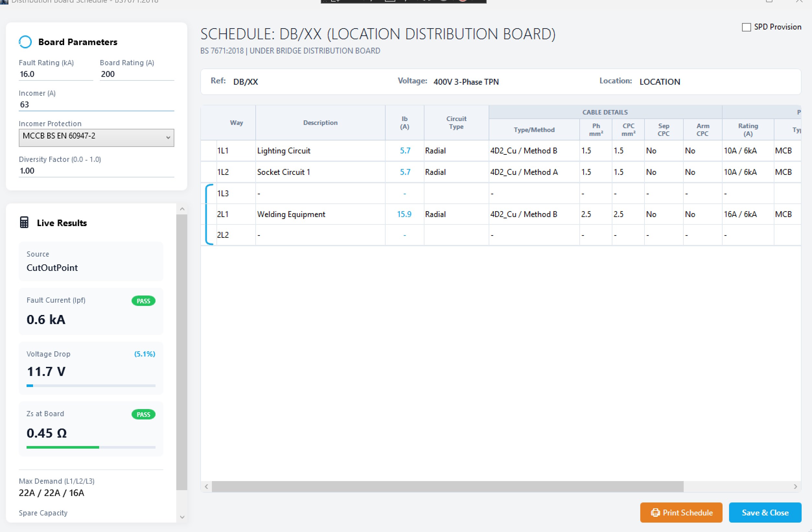Click the Board Parameters circle icon
Screen dimensions: 812x532
point(25,42)
